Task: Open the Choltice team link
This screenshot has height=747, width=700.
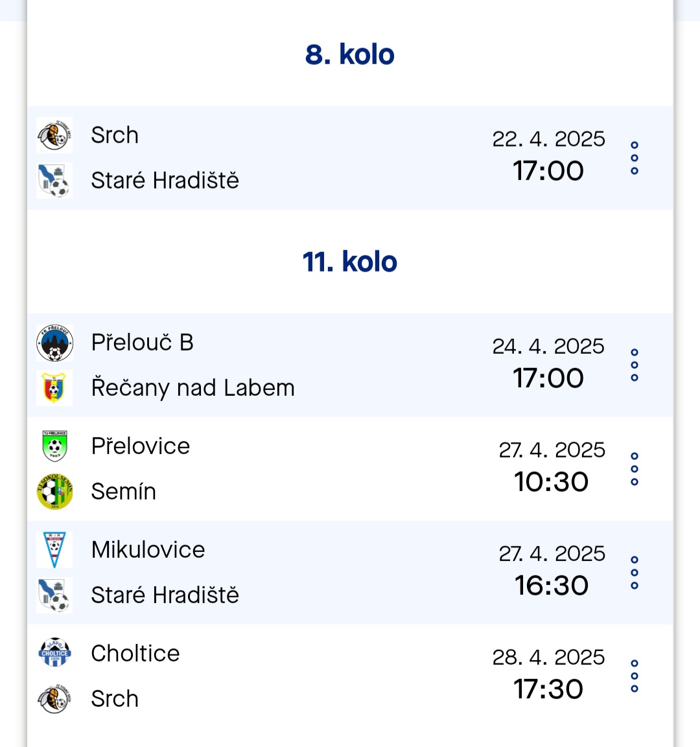Action: coord(135,653)
